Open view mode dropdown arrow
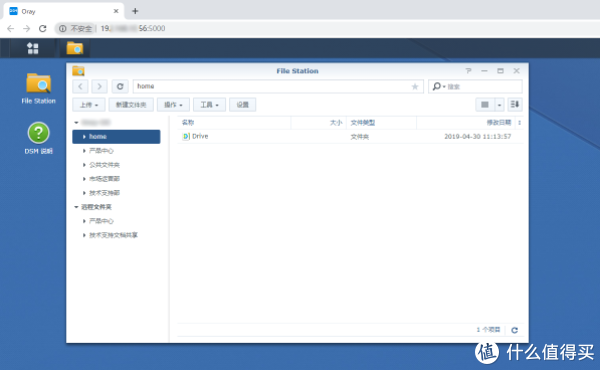600x370 pixels. 499,104
